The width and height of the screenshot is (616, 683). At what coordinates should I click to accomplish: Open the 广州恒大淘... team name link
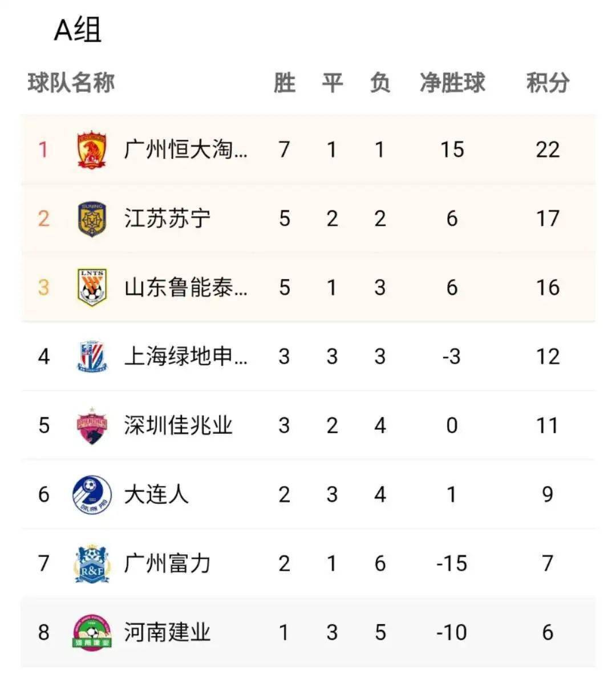pos(186,150)
